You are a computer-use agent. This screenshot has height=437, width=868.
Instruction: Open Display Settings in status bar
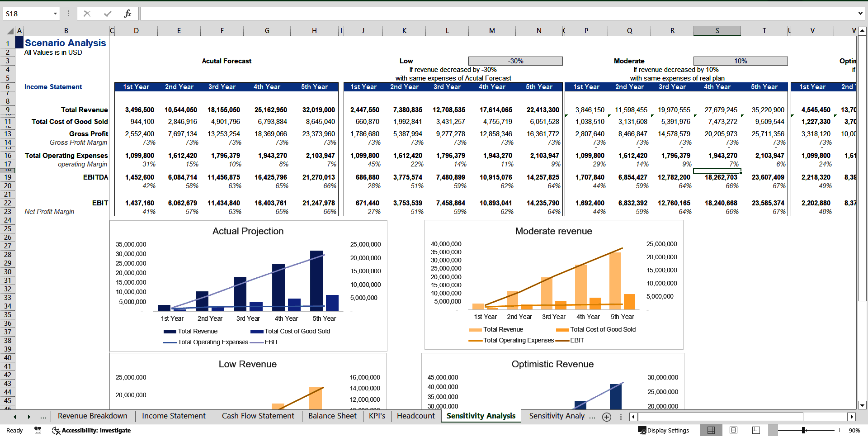(664, 430)
